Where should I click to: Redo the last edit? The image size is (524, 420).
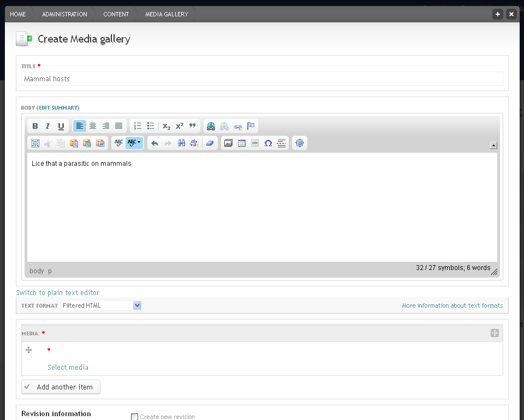coord(168,143)
